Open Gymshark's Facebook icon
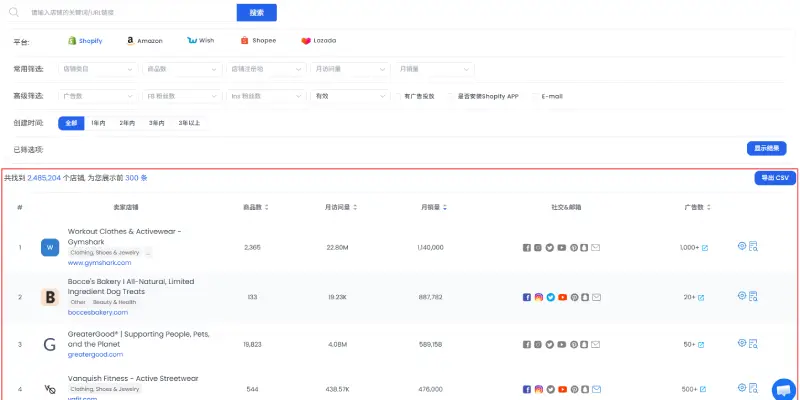The width and height of the screenshot is (800, 400). pos(527,247)
